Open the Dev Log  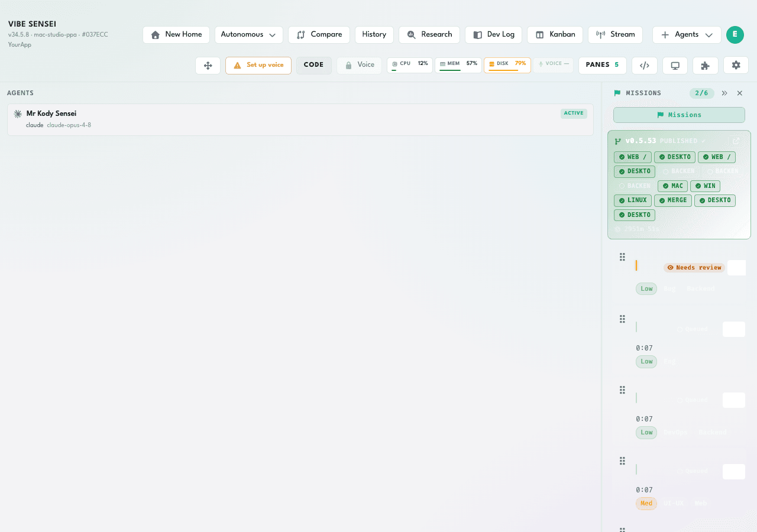(x=493, y=35)
